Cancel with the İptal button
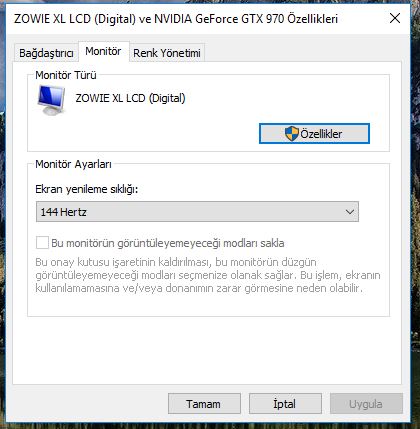This screenshot has height=429, width=420. 285,404
